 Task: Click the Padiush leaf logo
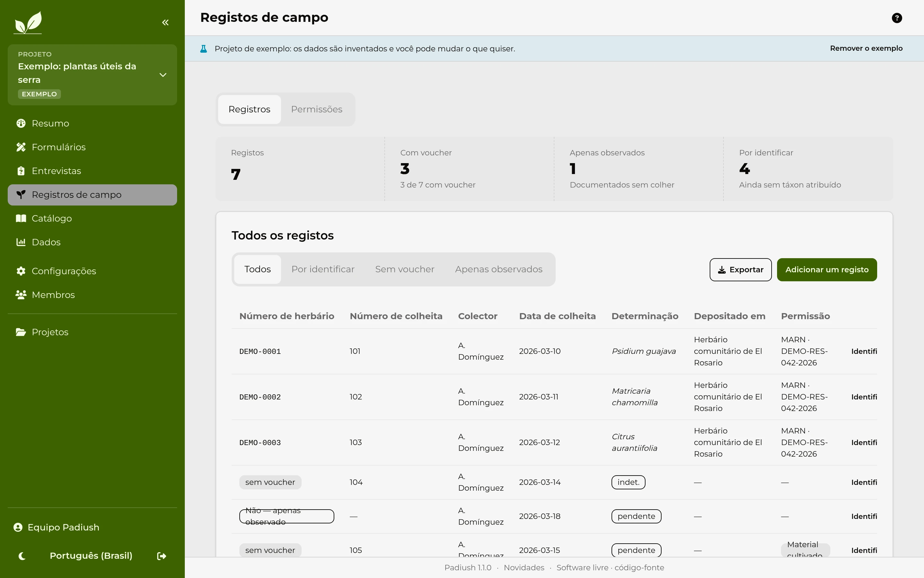click(28, 22)
